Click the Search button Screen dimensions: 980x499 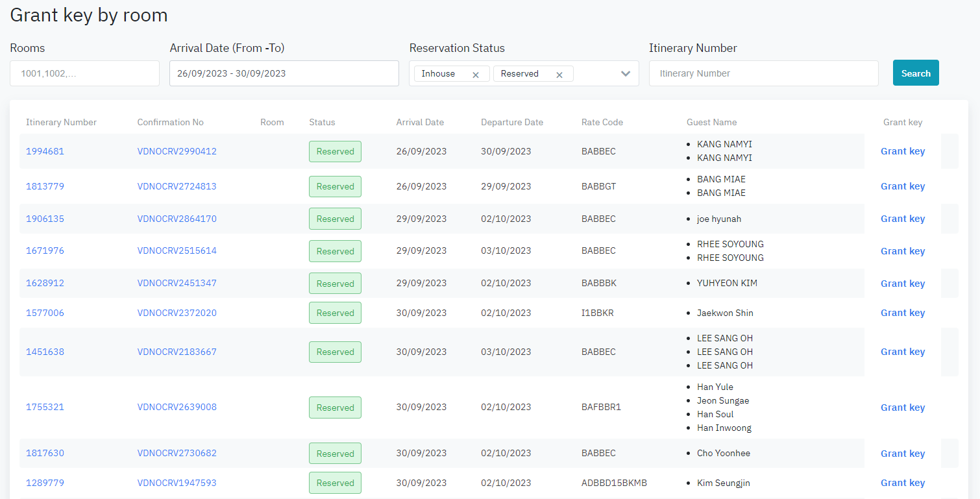click(x=915, y=73)
